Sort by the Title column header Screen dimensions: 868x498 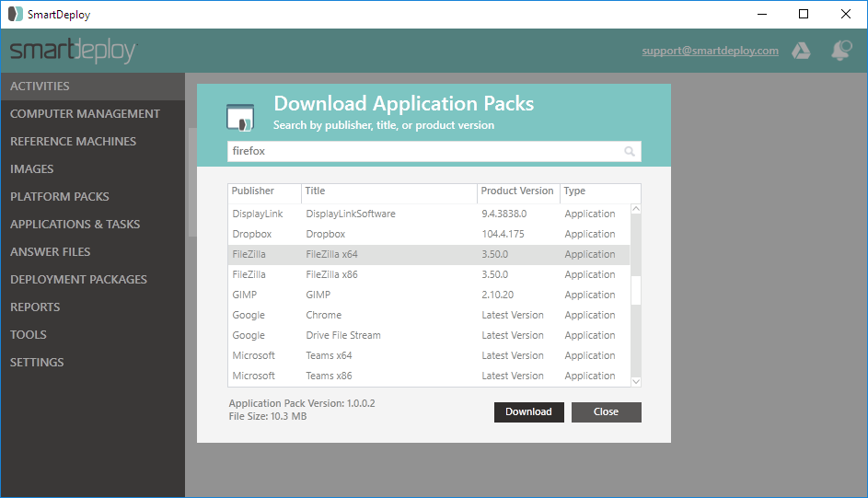click(389, 191)
